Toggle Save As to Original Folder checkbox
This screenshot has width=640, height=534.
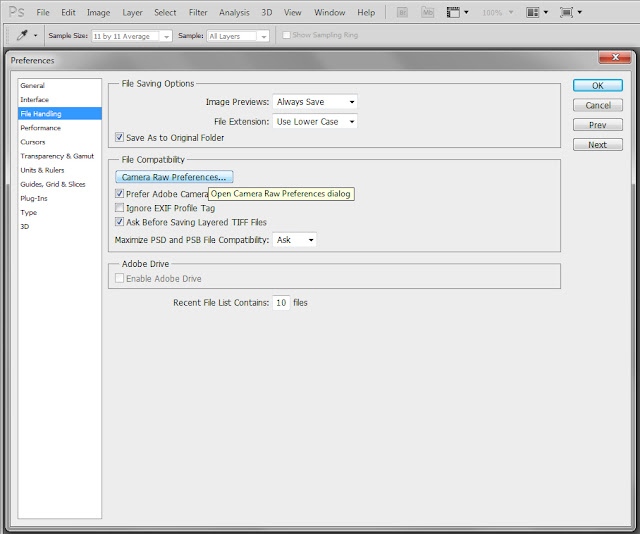[119, 137]
